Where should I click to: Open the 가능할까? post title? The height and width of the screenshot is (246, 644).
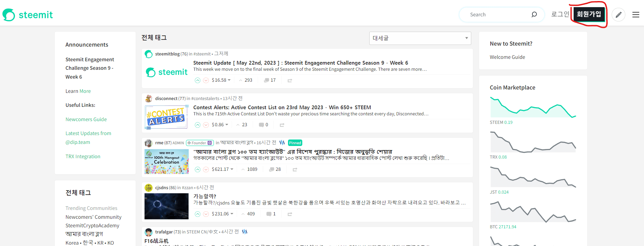205,196
